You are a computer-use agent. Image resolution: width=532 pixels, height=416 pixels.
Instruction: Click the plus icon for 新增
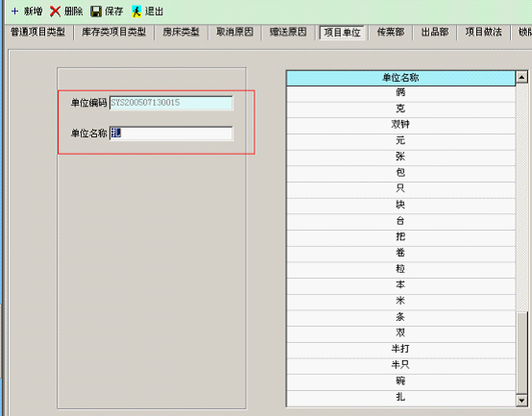coord(14,12)
